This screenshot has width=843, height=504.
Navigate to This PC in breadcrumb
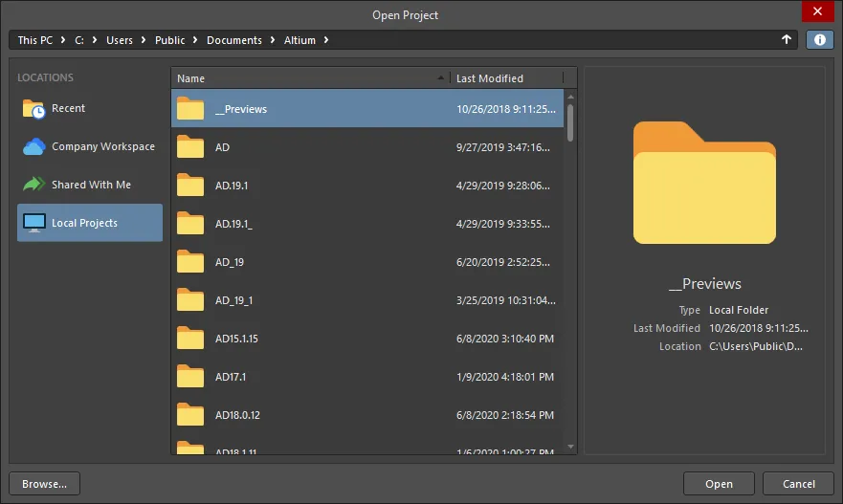(x=35, y=40)
